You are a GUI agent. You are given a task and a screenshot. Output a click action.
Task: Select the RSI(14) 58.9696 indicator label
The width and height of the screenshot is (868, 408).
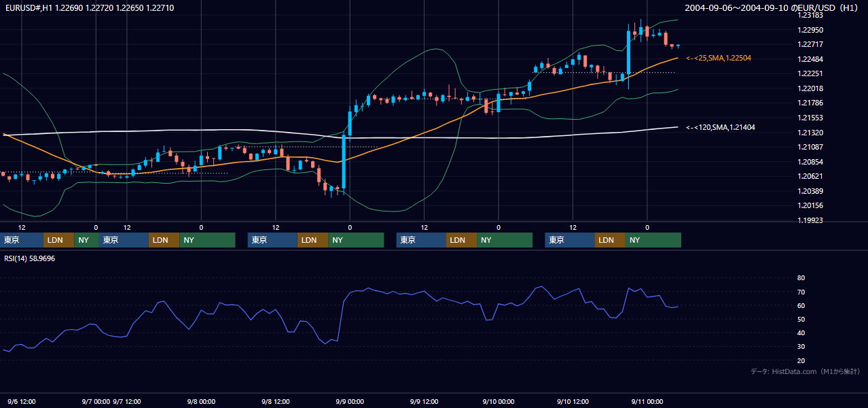point(30,258)
